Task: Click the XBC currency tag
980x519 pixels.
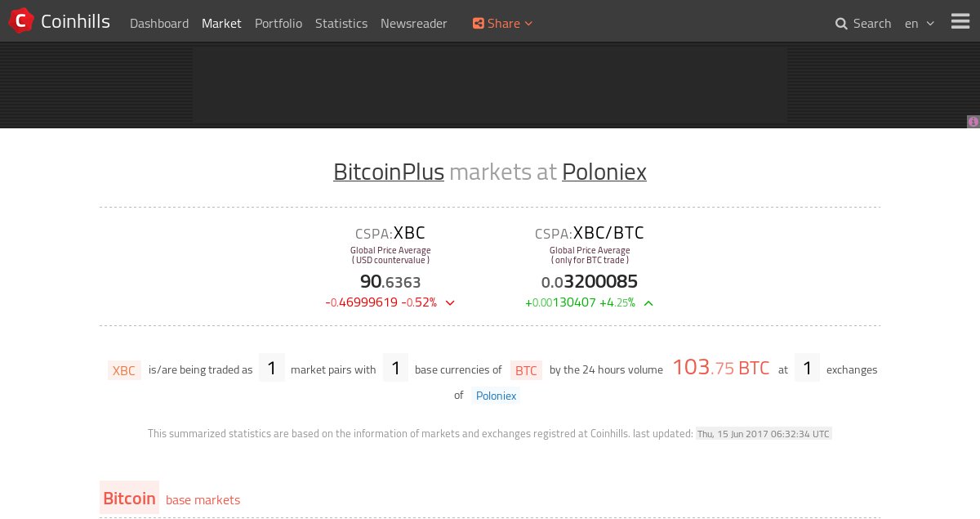Action: click(x=124, y=370)
